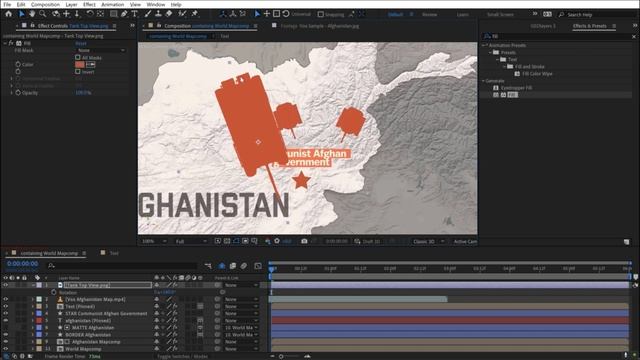Select the Review workspace

(x=429, y=14)
